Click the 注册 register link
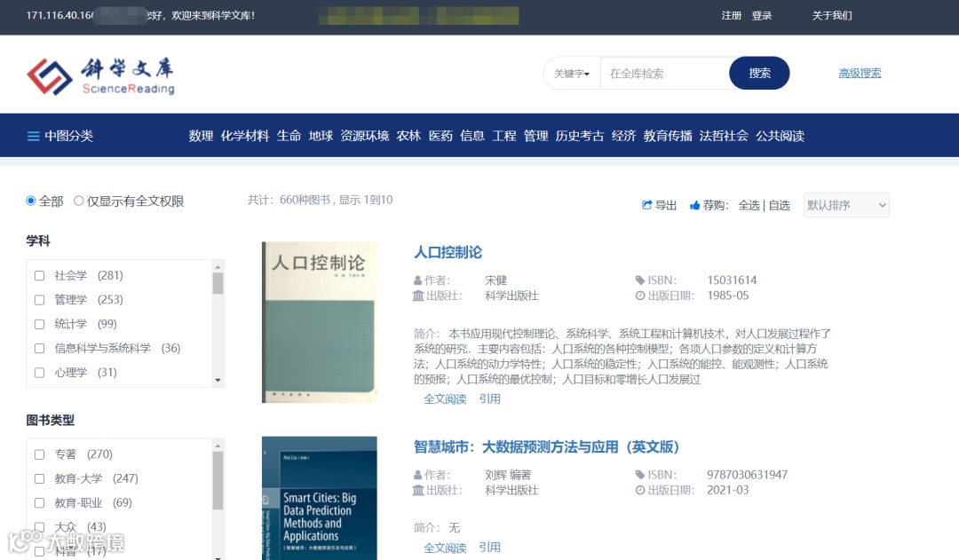Viewport: 959px width, 560px height. (731, 15)
